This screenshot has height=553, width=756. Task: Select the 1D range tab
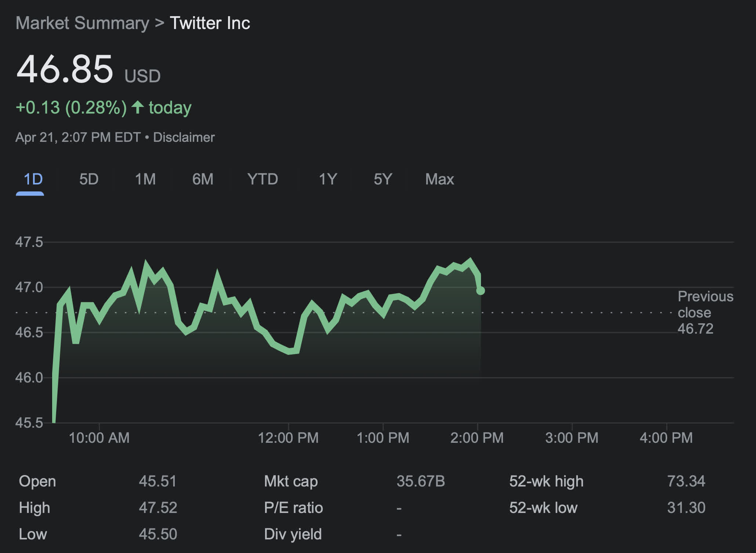pos(33,179)
